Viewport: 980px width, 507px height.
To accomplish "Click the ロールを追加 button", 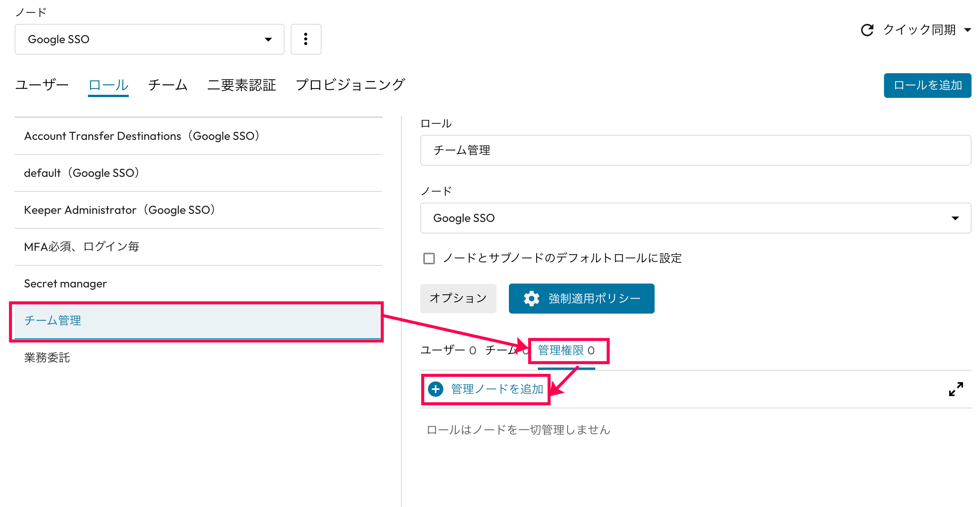I will click(928, 85).
